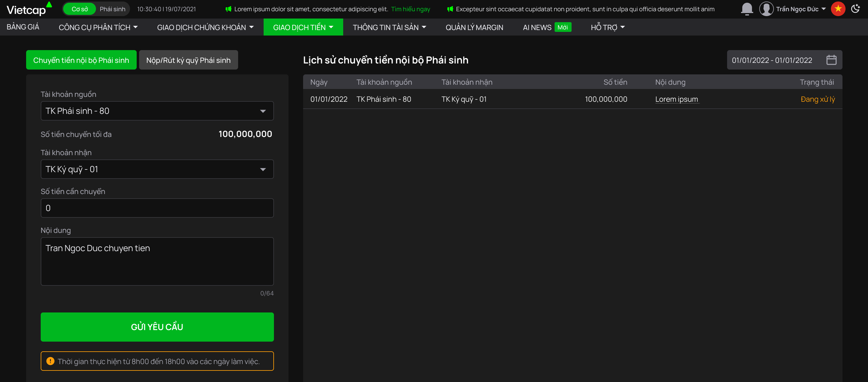Open the GIAO DỊCH CHỨNG KHOÁN menu
The image size is (868, 382).
pos(205,27)
